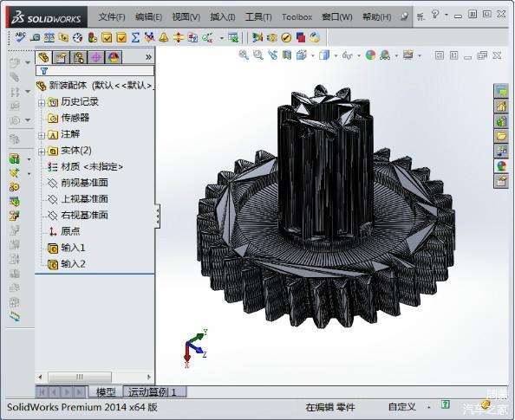Image resolution: width=515 pixels, height=420 pixels.
Task: Open the Appearances task pane ball icon
Action: pos(501,165)
